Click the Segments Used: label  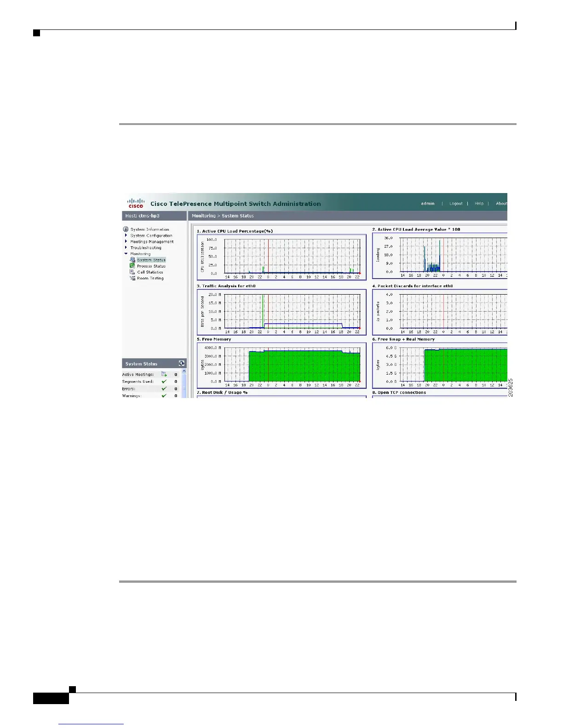click(138, 381)
